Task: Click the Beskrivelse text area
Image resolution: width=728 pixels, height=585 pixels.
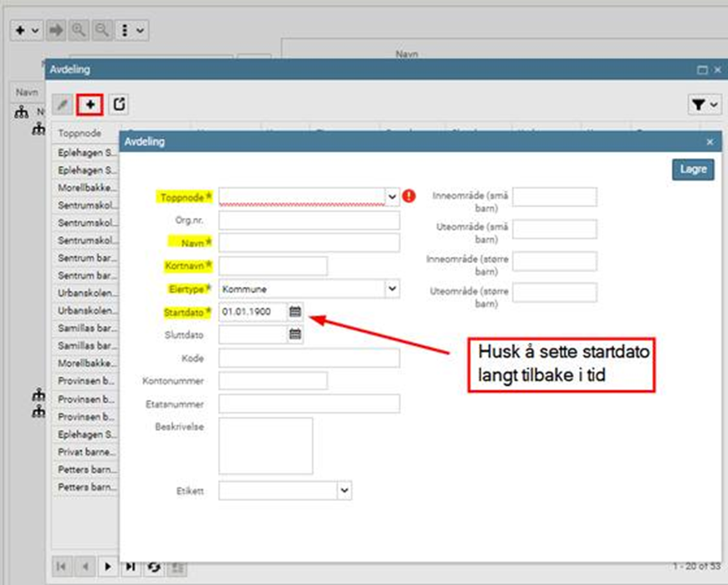Action: click(x=265, y=446)
